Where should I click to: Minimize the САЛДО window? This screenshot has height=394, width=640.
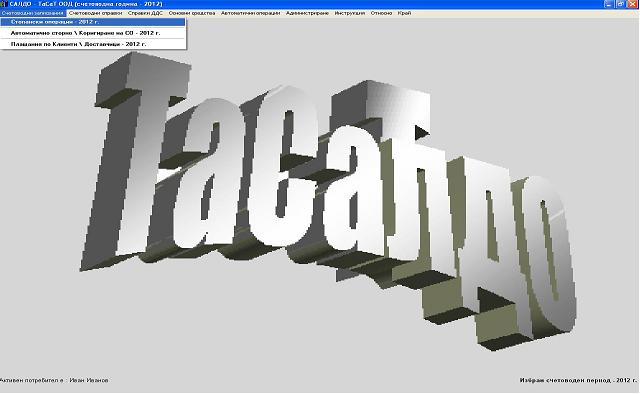pos(609,4)
